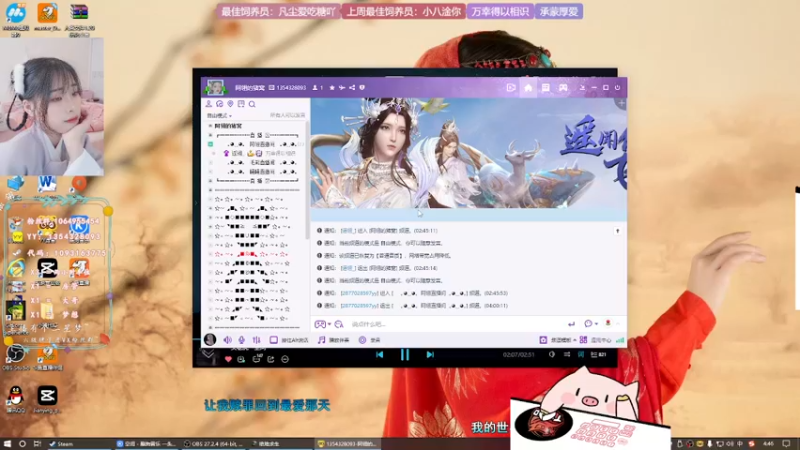The width and height of the screenshot is (800, 450).
Task: Share the song from the music player
Action: coord(271,359)
